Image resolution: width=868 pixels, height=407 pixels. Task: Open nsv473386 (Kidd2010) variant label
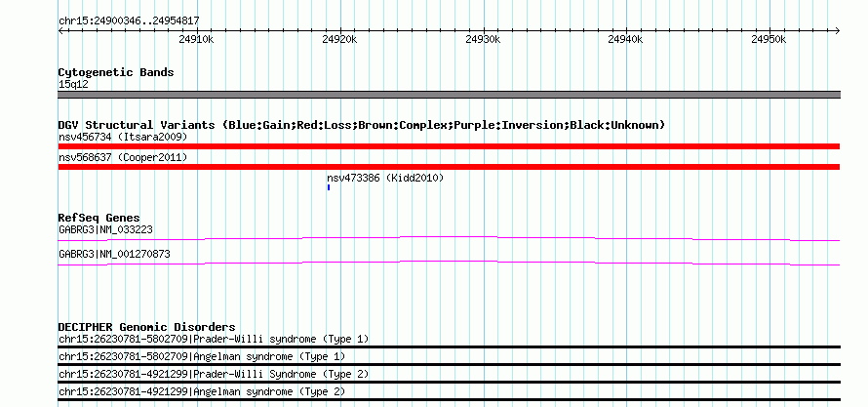385,179
